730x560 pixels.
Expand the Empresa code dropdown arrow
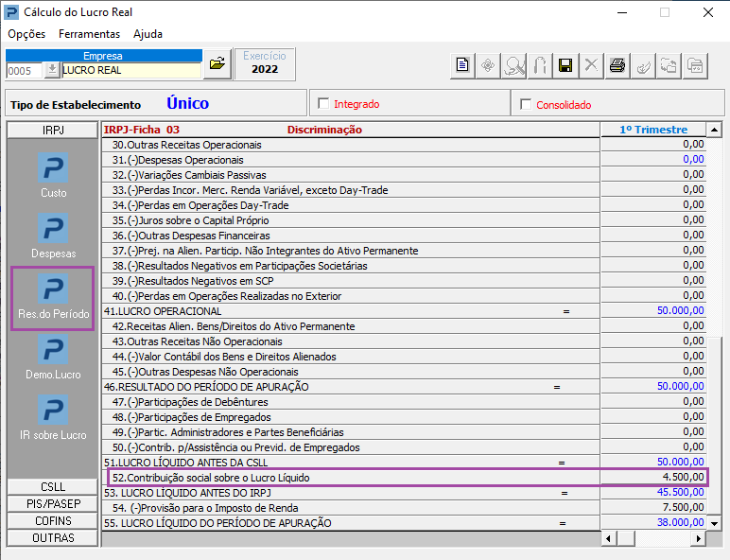click(x=52, y=70)
